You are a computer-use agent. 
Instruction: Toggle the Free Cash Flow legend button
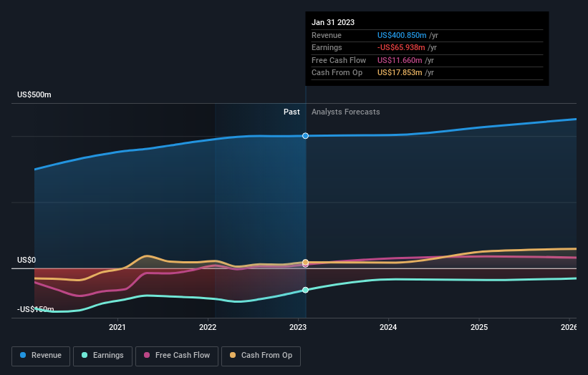coord(177,356)
